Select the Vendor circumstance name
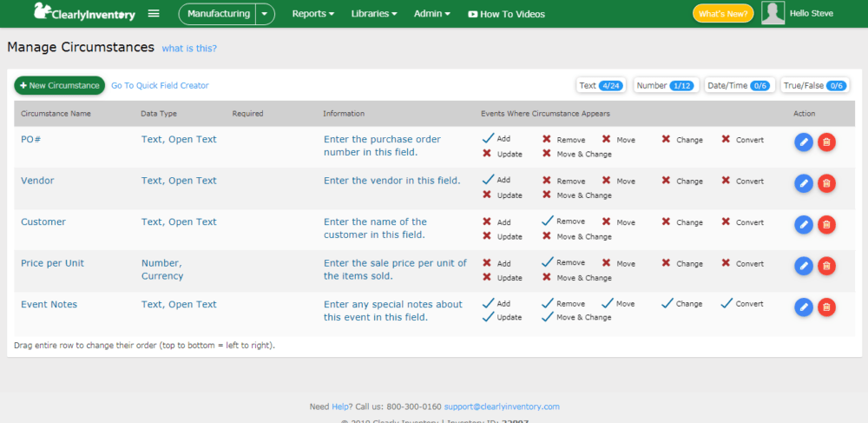The image size is (868, 423). point(37,181)
